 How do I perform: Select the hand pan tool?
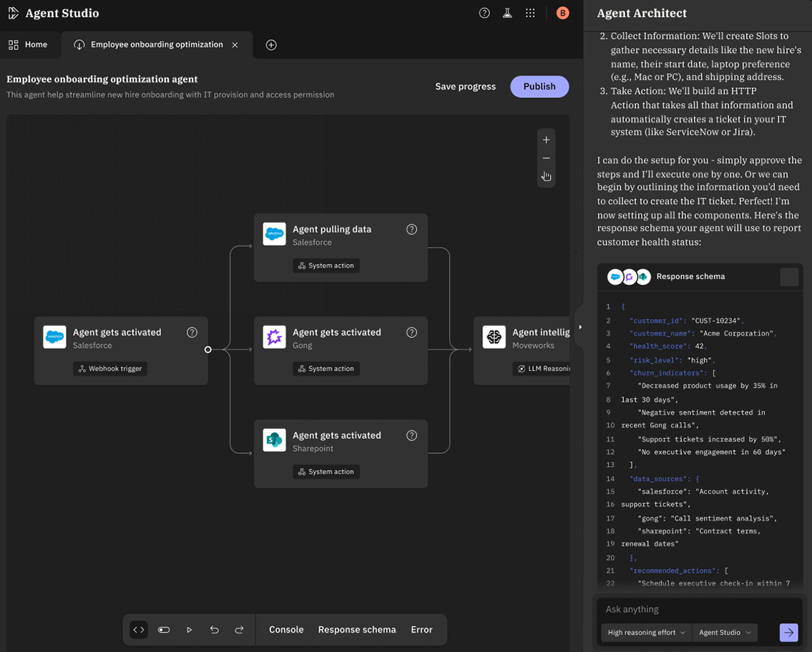pyautogui.click(x=546, y=176)
